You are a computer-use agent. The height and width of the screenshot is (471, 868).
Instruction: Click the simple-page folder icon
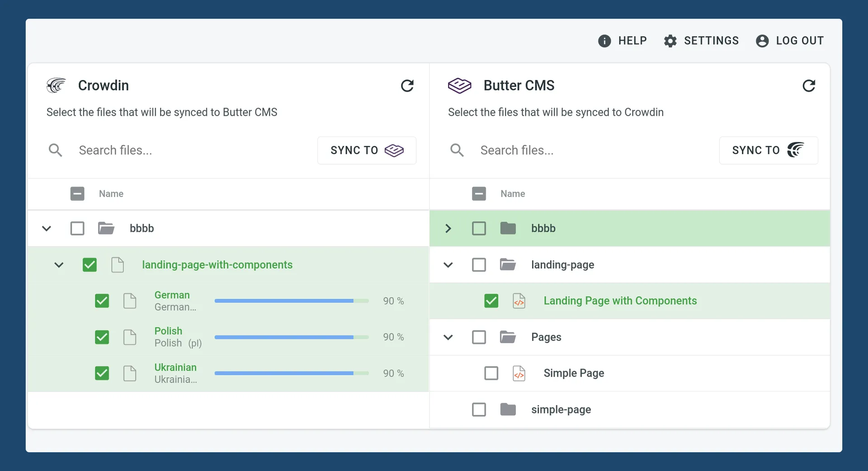pos(508,410)
